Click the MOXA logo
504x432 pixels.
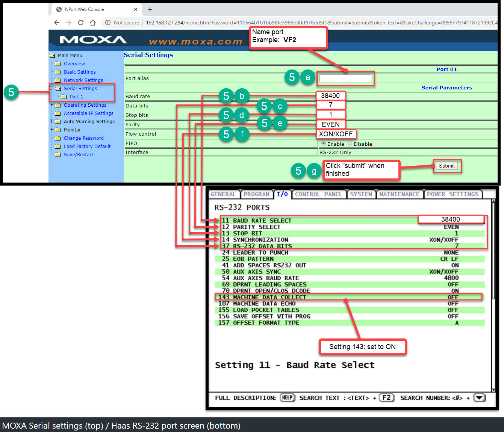click(x=93, y=40)
